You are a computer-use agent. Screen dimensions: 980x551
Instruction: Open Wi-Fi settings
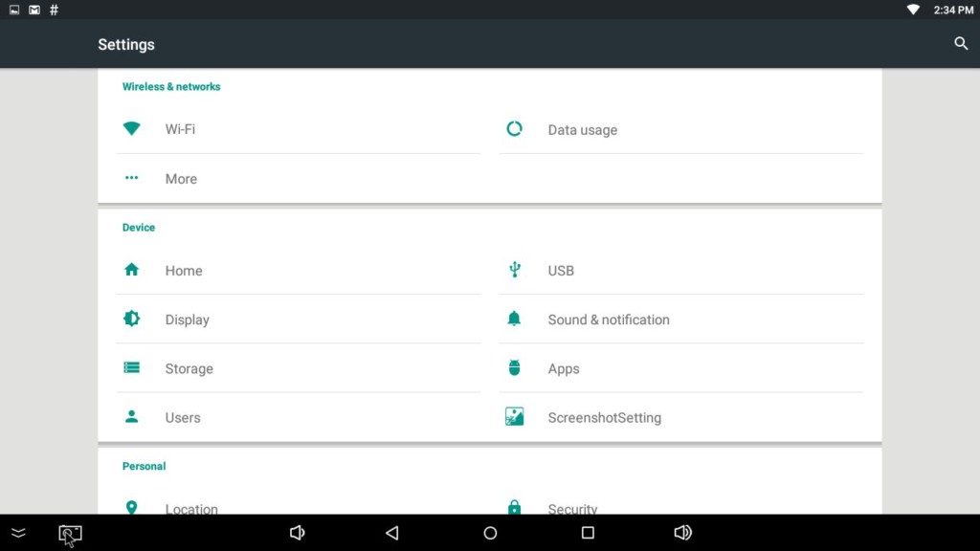pos(180,129)
